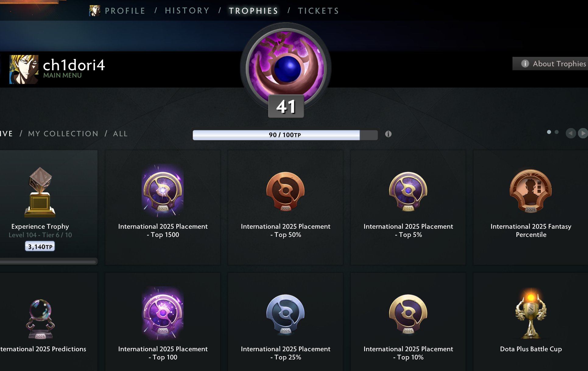Select the International 2025 Predictions crystal ball
The height and width of the screenshot is (371, 588).
(x=40, y=319)
